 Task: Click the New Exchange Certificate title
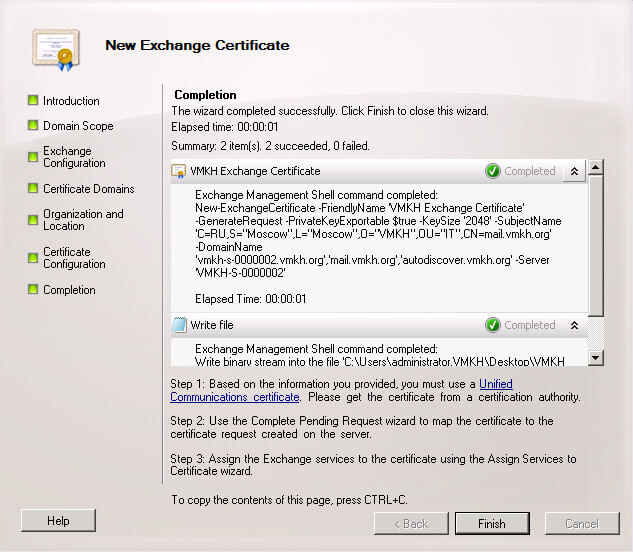coord(197,45)
